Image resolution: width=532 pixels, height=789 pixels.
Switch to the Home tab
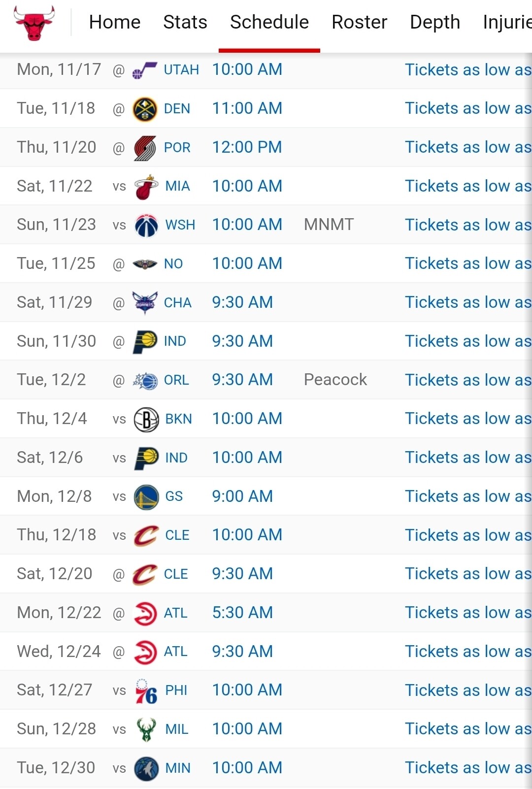coord(115,22)
